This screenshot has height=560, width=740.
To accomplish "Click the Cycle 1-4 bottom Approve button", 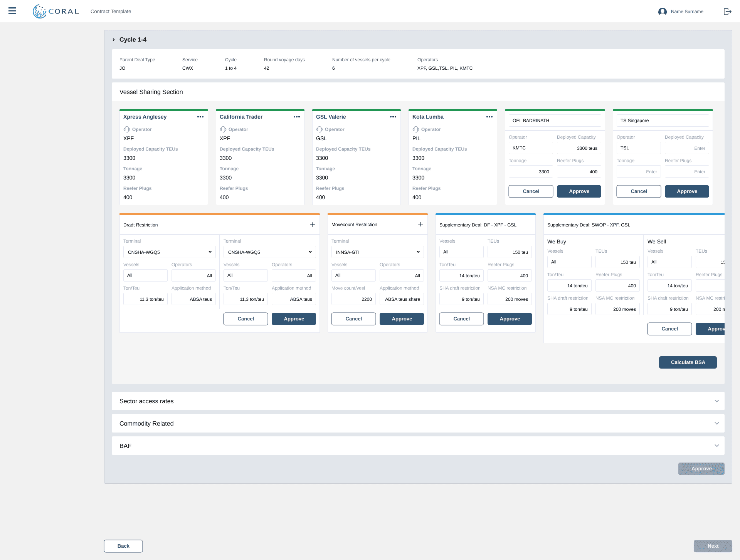I will click(701, 469).
